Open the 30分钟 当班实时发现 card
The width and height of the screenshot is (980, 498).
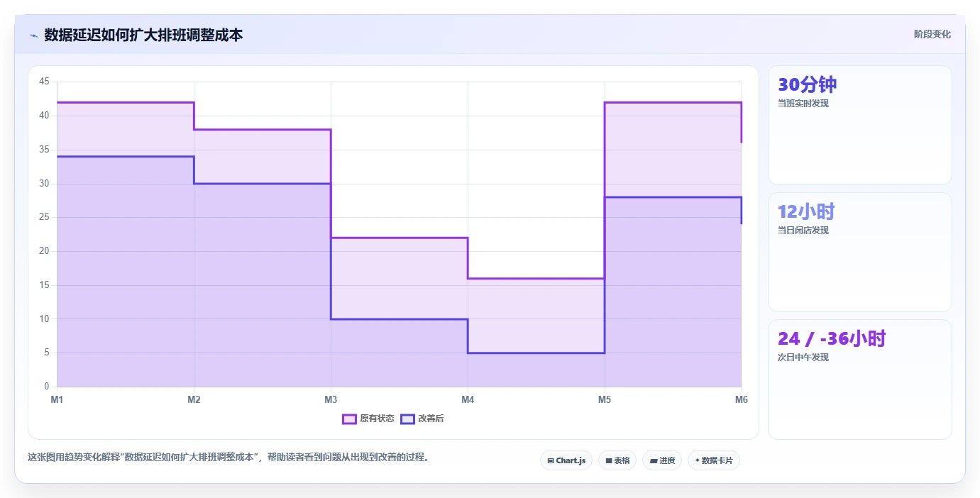point(860,126)
